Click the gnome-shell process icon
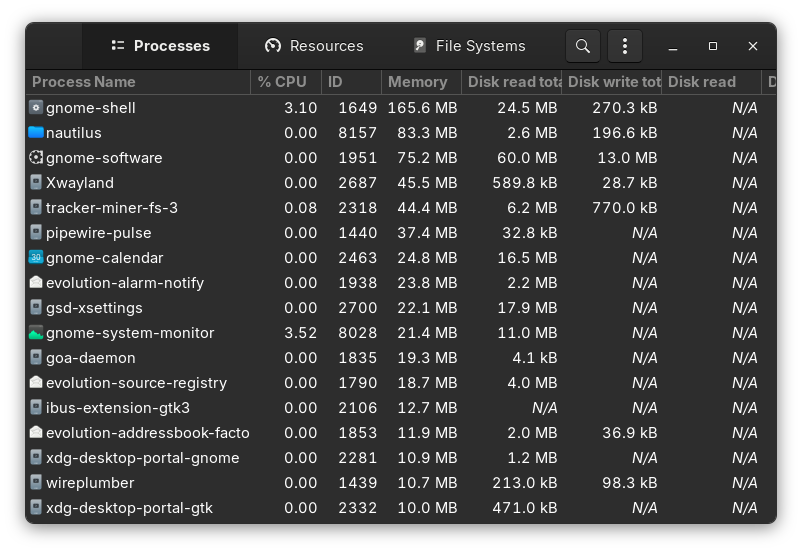This screenshot has width=802, height=552. (36, 107)
